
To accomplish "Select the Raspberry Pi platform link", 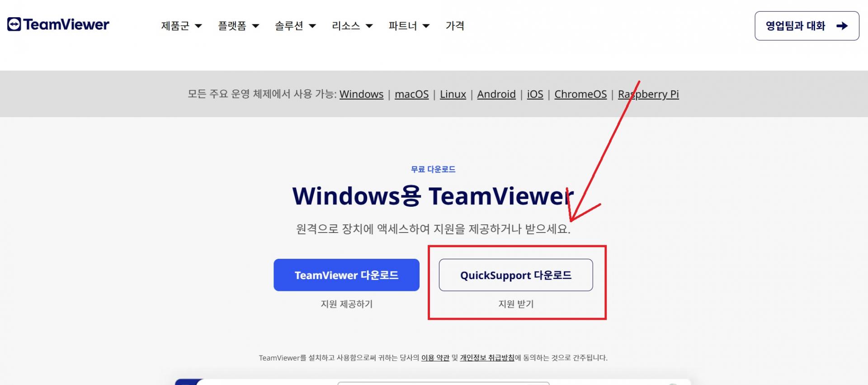I will click(x=648, y=94).
